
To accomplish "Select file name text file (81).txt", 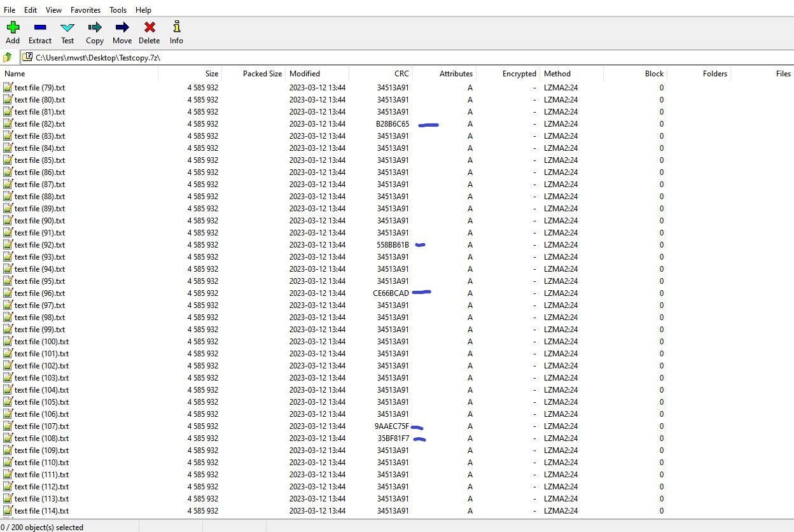I will (39, 112).
